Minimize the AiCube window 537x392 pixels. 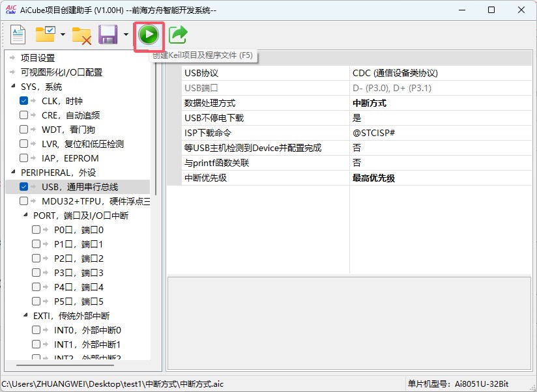tap(462, 10)
